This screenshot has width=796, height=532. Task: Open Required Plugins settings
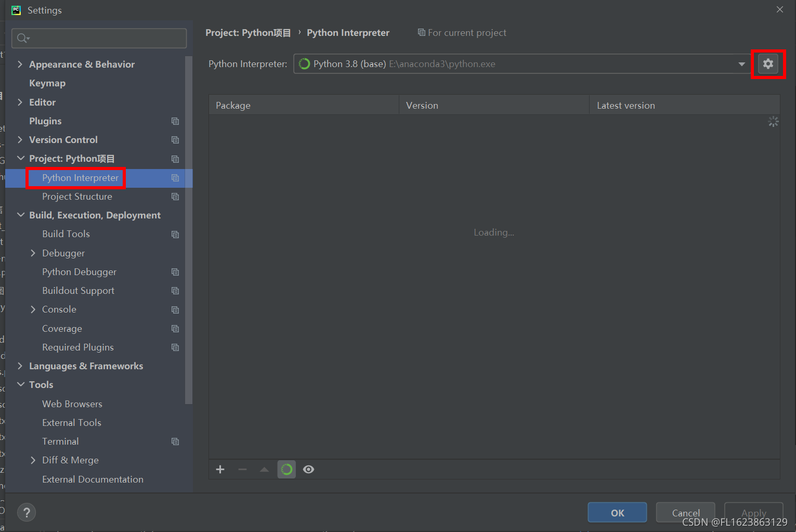click(x=78, y=347)
